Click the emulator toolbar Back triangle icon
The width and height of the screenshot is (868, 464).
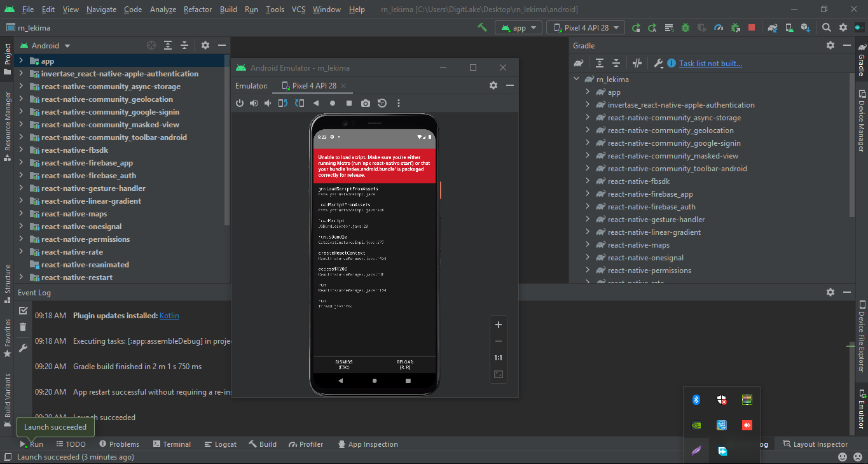315,103
